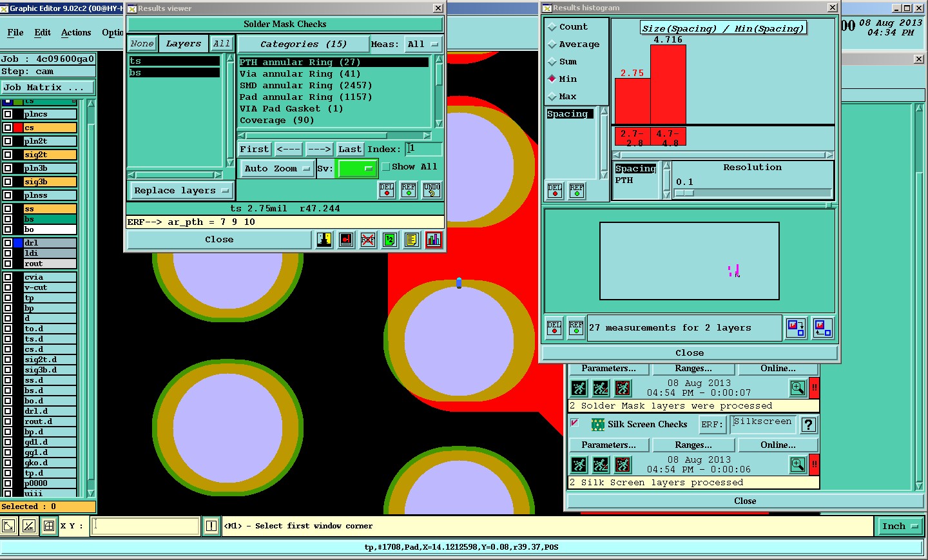This screenshot has width=928, height=560.
Task: Open the green Sv dropdown
Action: click(x=357, y=168)
